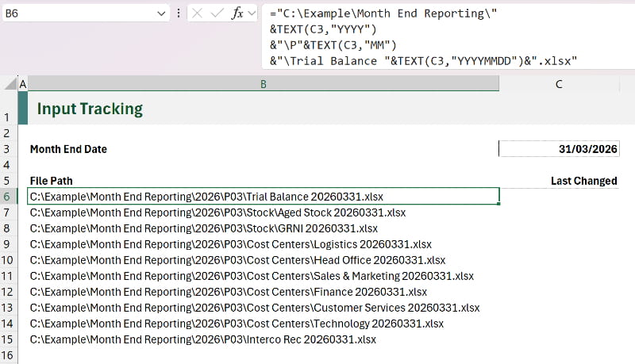
Task: Click the fill handle of cell B6
Action: point(498,204)
